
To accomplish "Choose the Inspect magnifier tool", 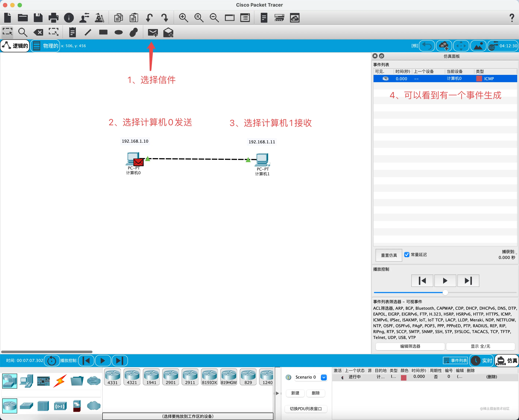I will [x=23, y=32].
